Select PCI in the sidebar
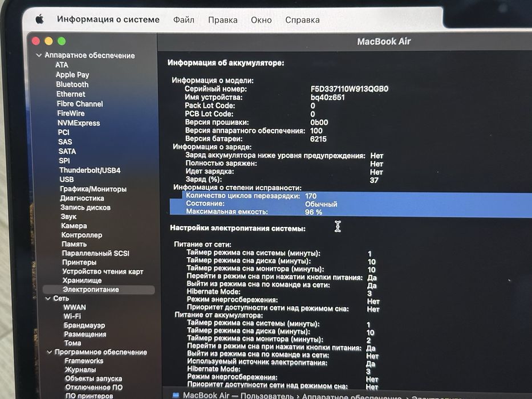The height and width of the screenshot is (399, 532). coord(63,132)
